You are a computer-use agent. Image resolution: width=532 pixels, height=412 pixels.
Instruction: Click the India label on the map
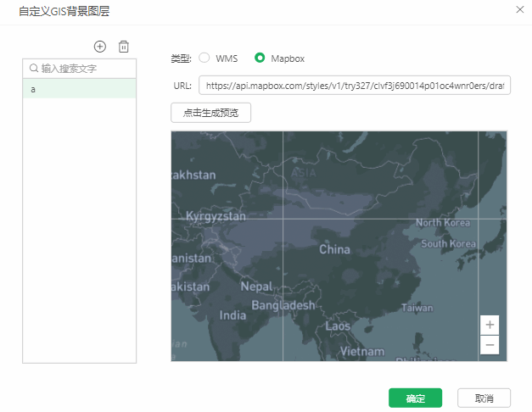point(233,315)
